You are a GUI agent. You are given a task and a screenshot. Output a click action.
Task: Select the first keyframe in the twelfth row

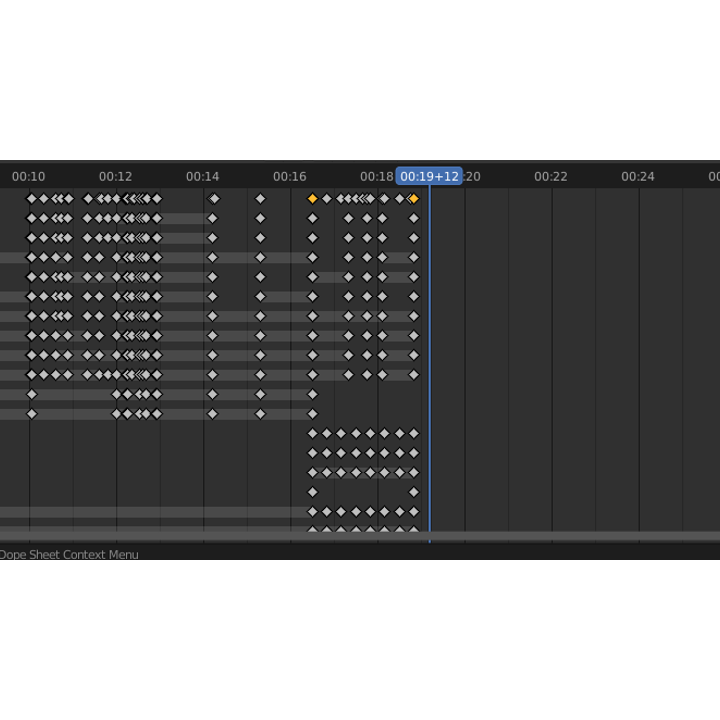pyautogui.click(x=32, y=414)
